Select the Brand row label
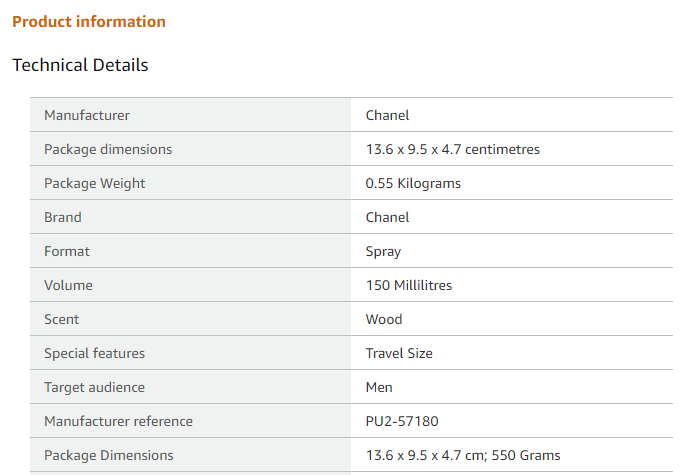 pyautogui.click(x=63, y=217)
